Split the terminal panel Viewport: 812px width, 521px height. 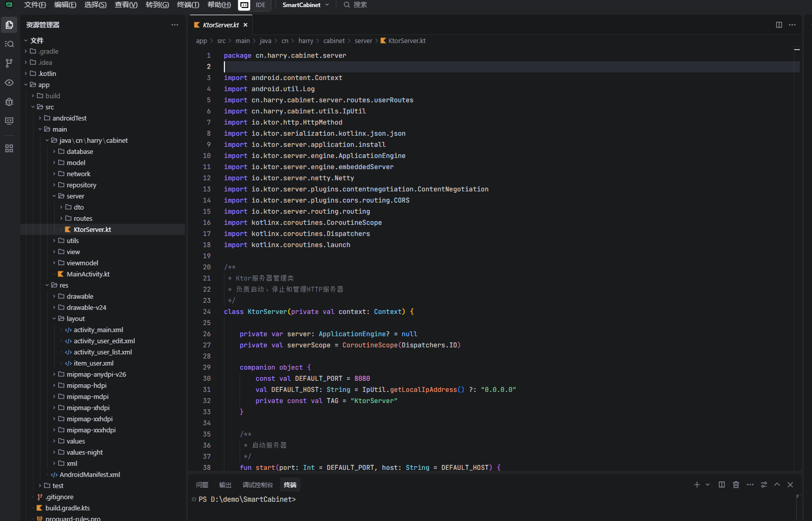coord(722,485)
